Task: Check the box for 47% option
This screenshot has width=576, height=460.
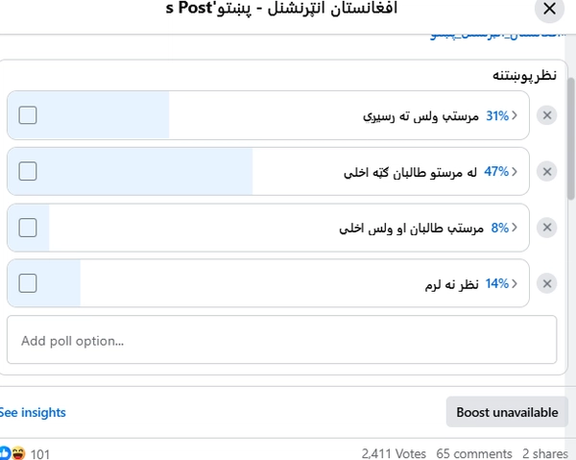Action: point(28,171)
